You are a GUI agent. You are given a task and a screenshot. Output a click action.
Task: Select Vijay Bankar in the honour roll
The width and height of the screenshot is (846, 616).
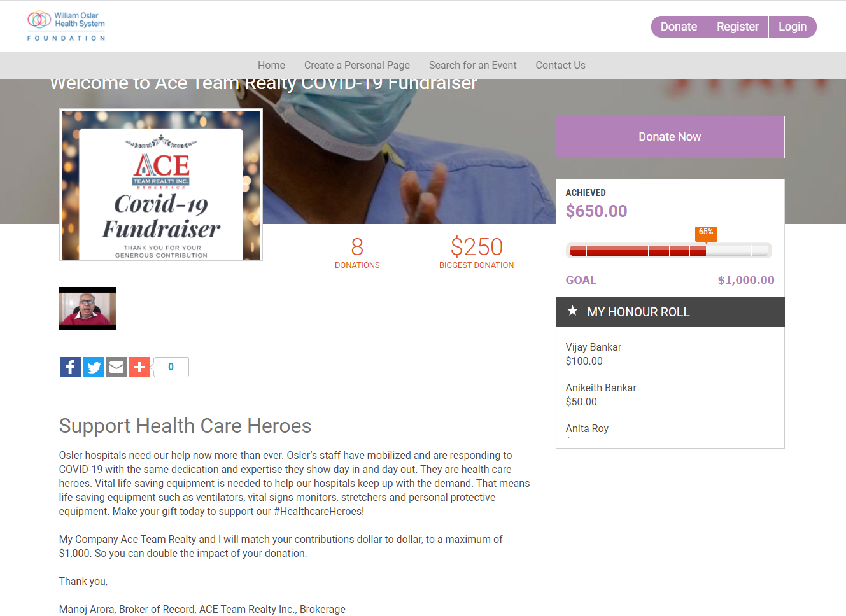point(593,347)
